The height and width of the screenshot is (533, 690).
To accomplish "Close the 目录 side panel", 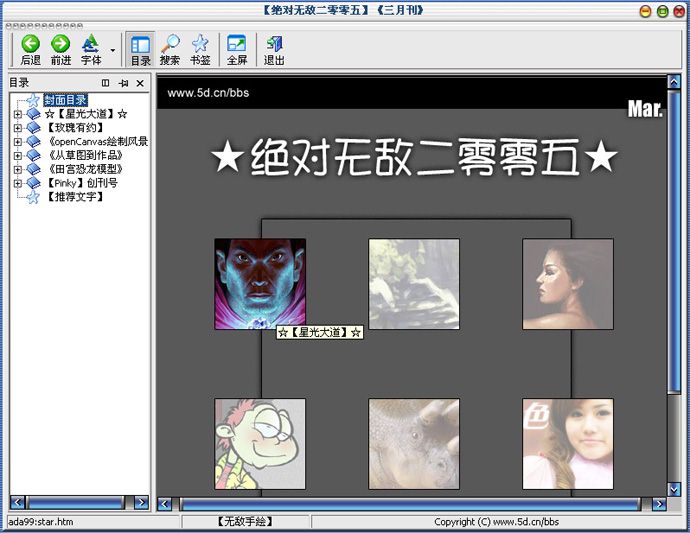I will click(x=140, y=83).
